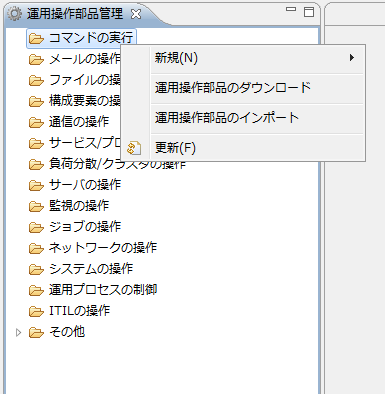Click the folder icon of その他
The width and height of the screenshot is (385, 394).
36,333
